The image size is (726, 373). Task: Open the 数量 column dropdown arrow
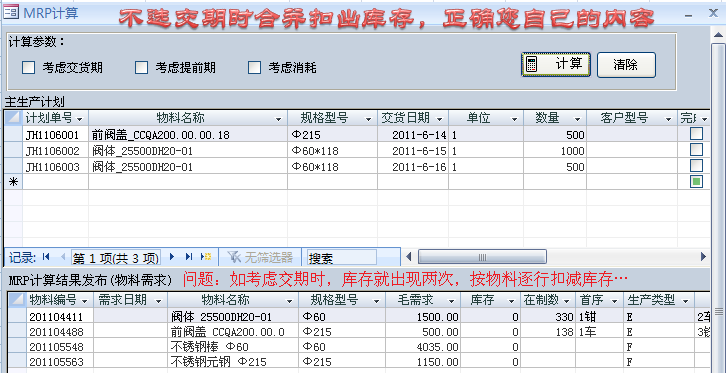[578, 119]
